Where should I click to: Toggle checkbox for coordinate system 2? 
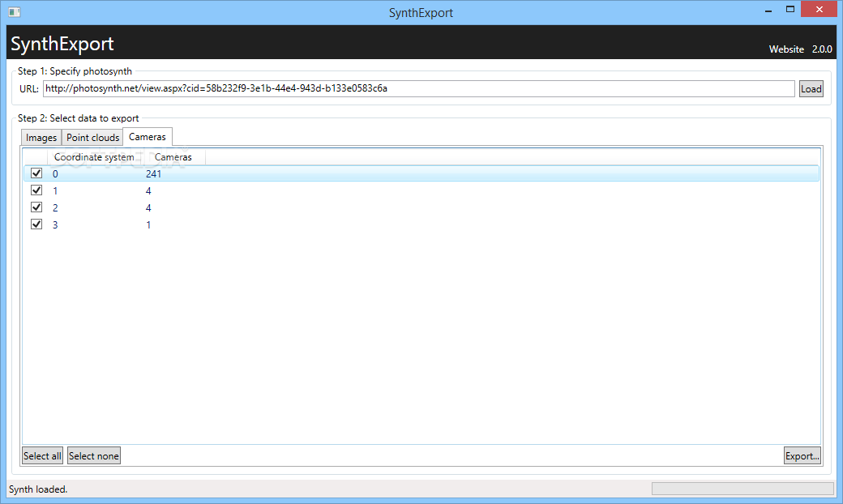tap(36, 207)
